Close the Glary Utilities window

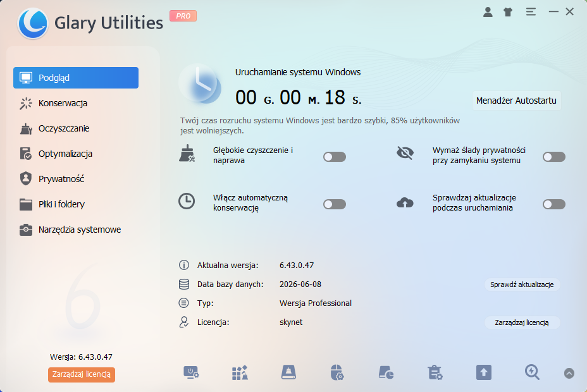pos(570,12)
